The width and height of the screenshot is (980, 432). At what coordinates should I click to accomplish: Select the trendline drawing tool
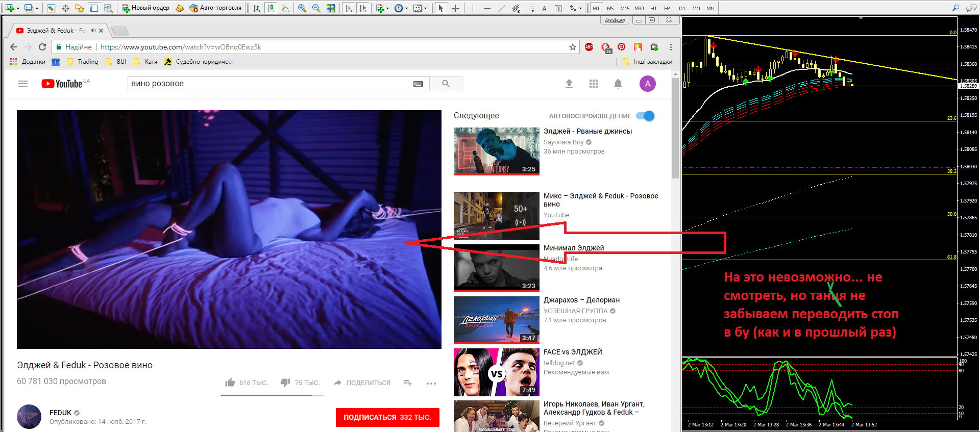501,8
